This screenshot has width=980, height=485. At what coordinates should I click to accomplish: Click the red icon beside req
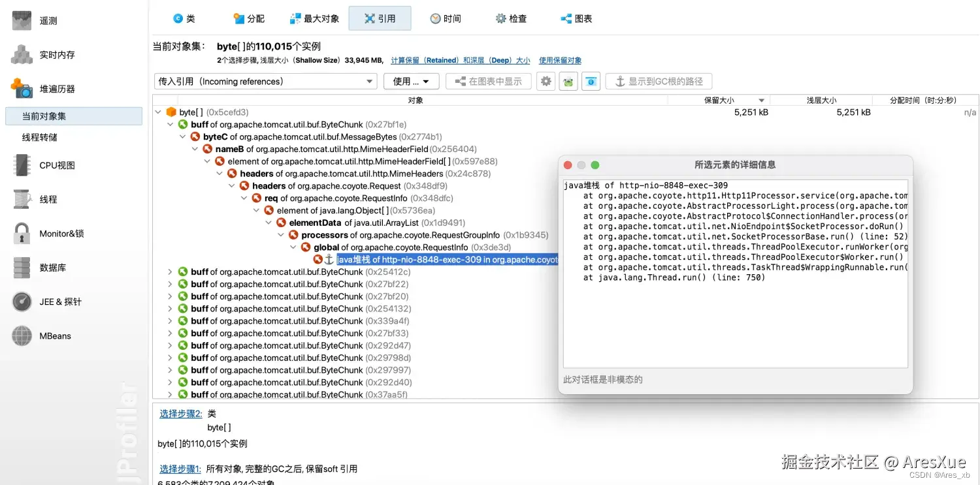[x=257, y=198]
